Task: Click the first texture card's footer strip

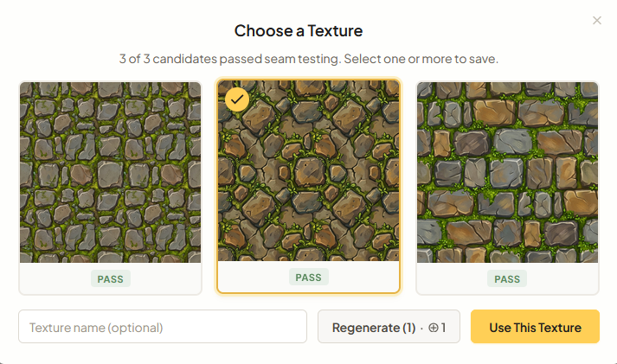Action: [52, 279]
